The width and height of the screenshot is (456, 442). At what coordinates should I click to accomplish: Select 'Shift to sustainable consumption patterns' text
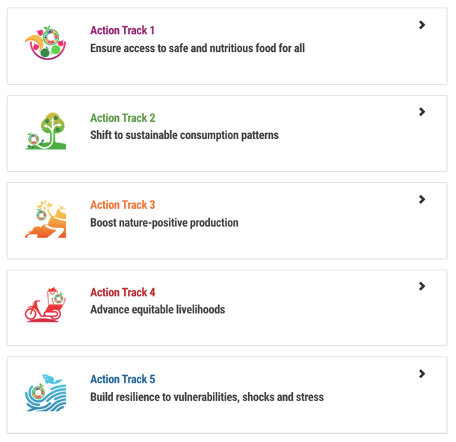[184, 135]
